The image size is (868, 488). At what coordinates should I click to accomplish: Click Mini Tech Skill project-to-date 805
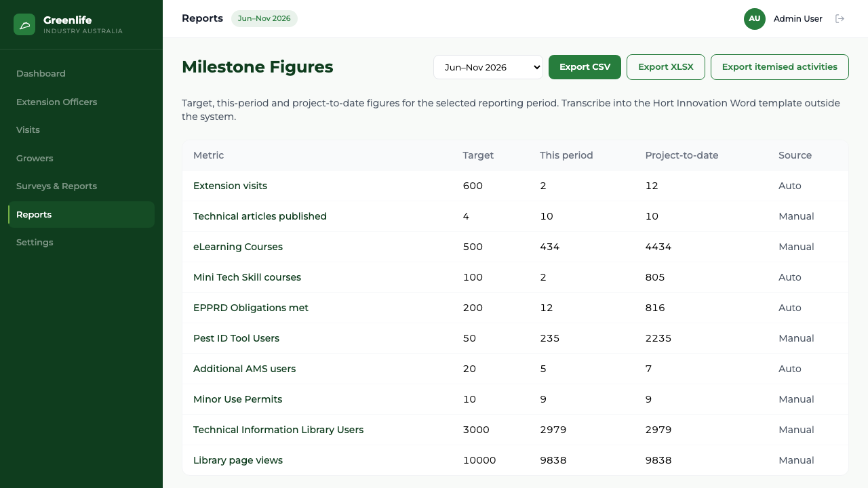(655, 277)
